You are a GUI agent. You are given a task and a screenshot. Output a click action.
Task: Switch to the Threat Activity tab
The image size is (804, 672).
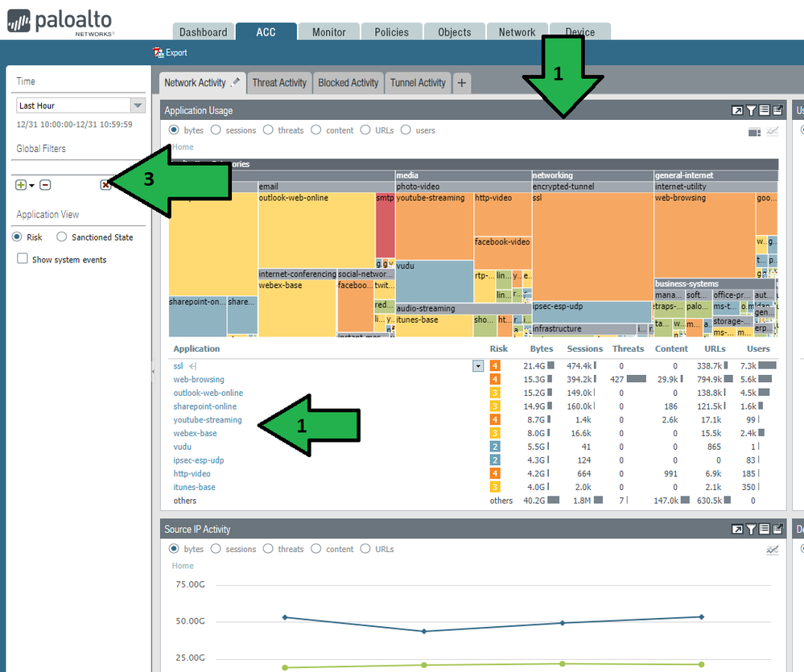click(279, 83)
